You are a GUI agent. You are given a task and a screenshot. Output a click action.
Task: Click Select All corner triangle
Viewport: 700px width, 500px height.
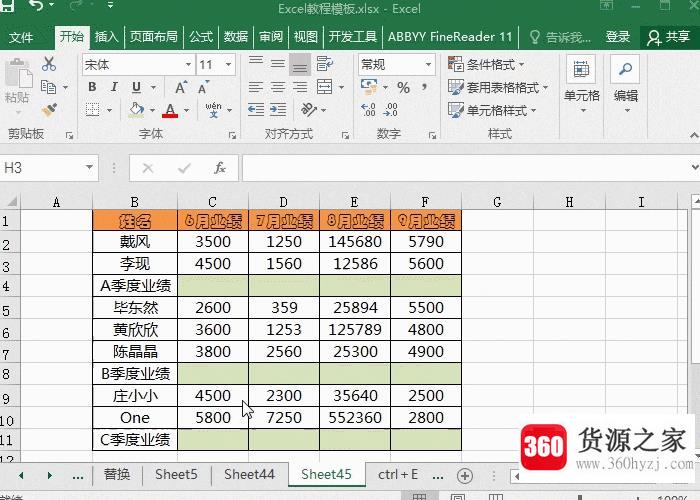point(11,202)
